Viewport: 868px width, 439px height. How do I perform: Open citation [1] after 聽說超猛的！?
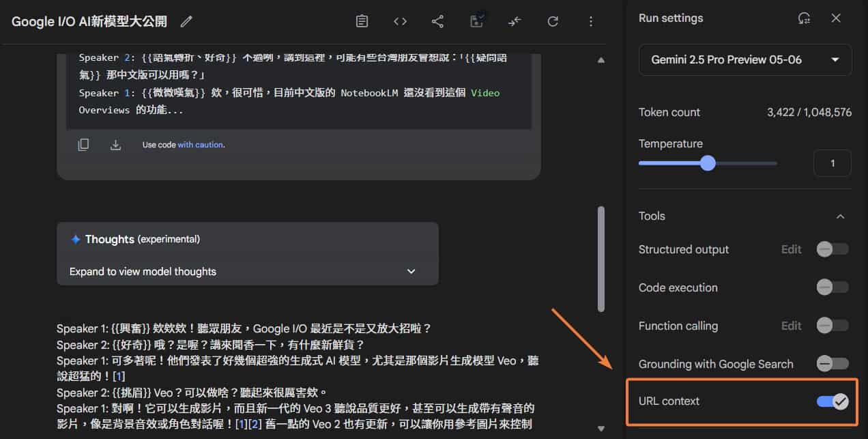point(119,376)
